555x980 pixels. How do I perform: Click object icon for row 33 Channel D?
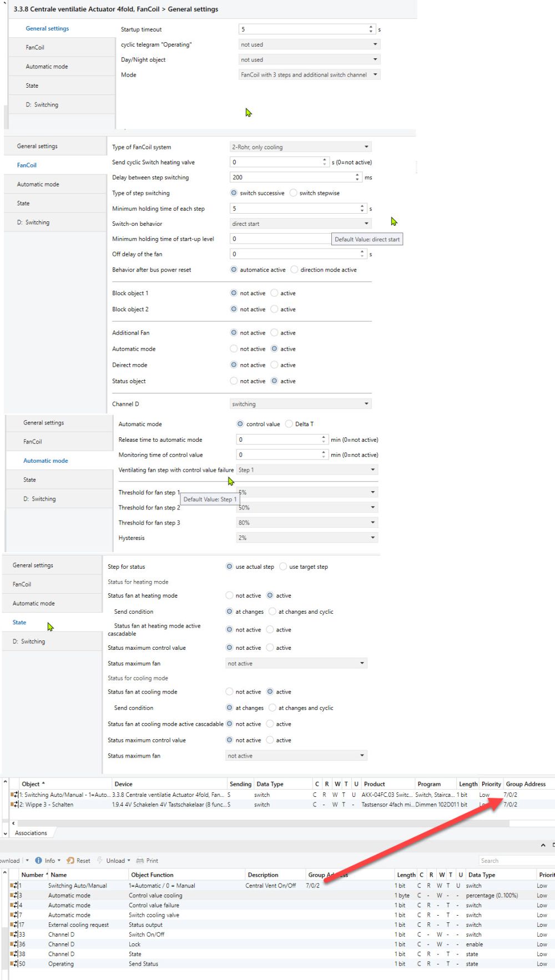14,934
